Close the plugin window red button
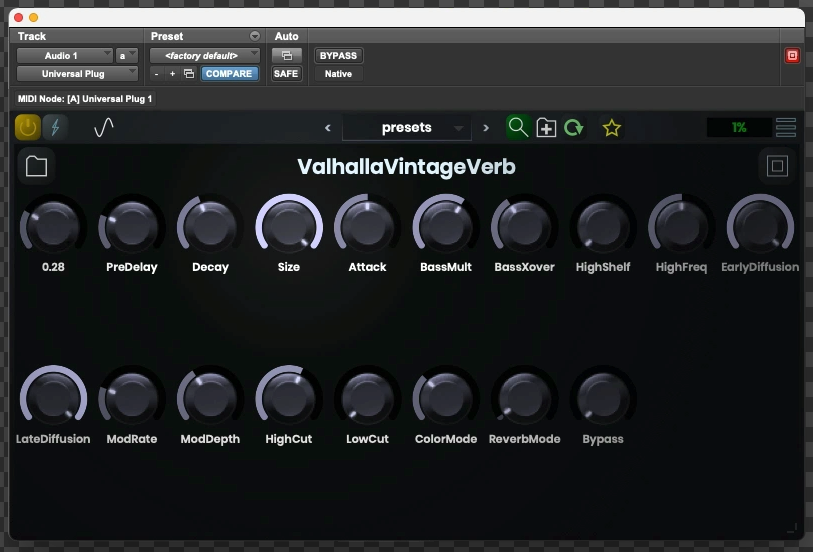This screenshot has height=552, width=813. (x=19, y=18)
